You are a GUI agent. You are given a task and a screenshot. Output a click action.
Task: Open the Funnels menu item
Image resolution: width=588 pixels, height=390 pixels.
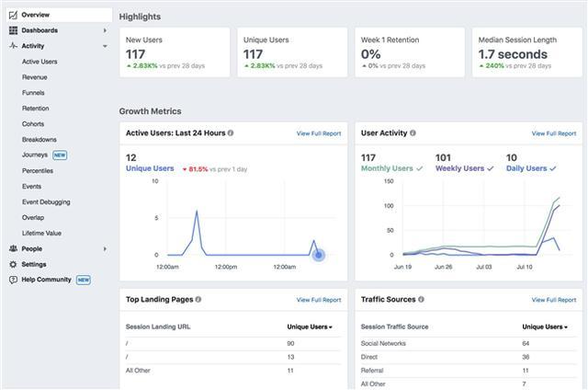(x=34, y=93)
